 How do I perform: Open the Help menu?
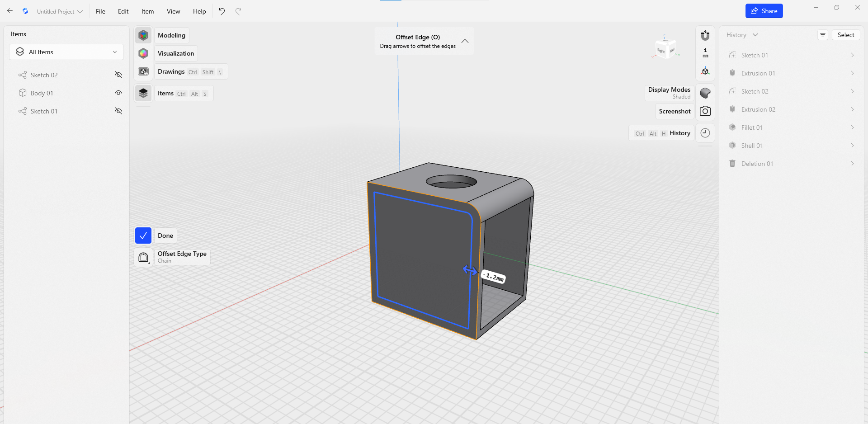point(199,11)
